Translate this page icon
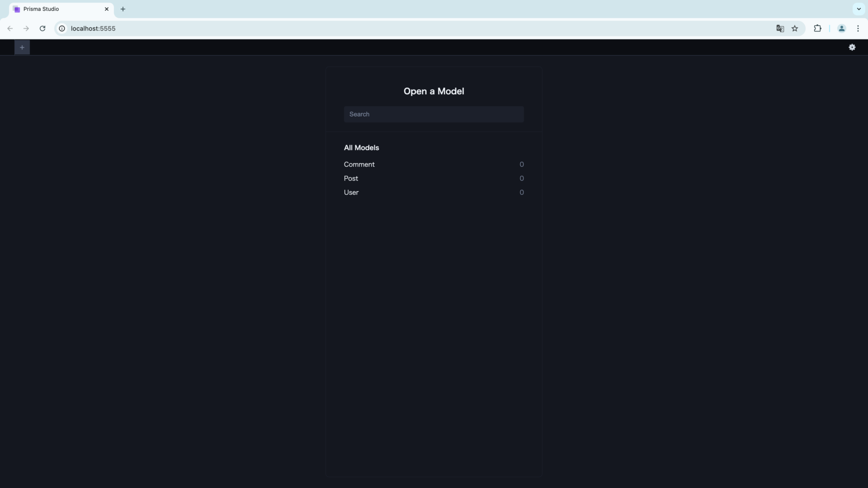 780,28
